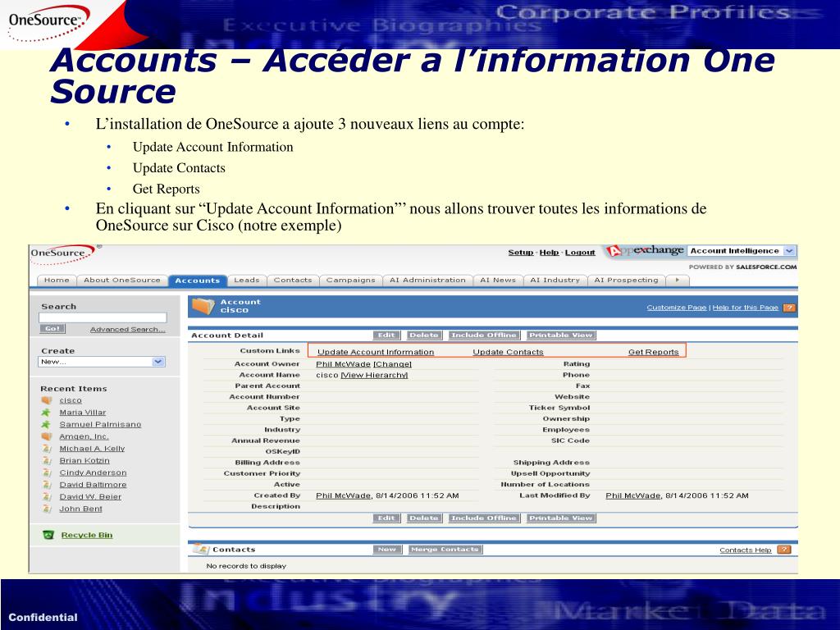The width and height of the screenshot is (840, 630).
Task: Click the Help link in the header
Action: pyautogui.click(x=549, y=253)
